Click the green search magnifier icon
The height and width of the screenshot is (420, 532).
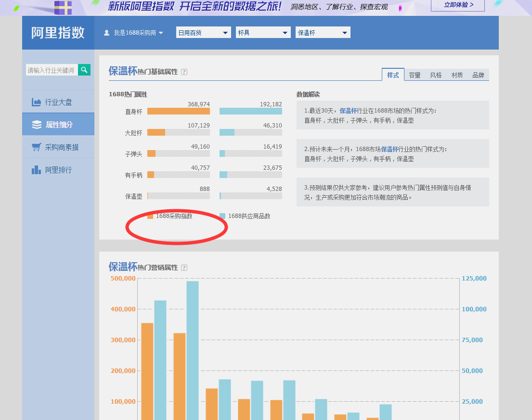pos(84,70)
